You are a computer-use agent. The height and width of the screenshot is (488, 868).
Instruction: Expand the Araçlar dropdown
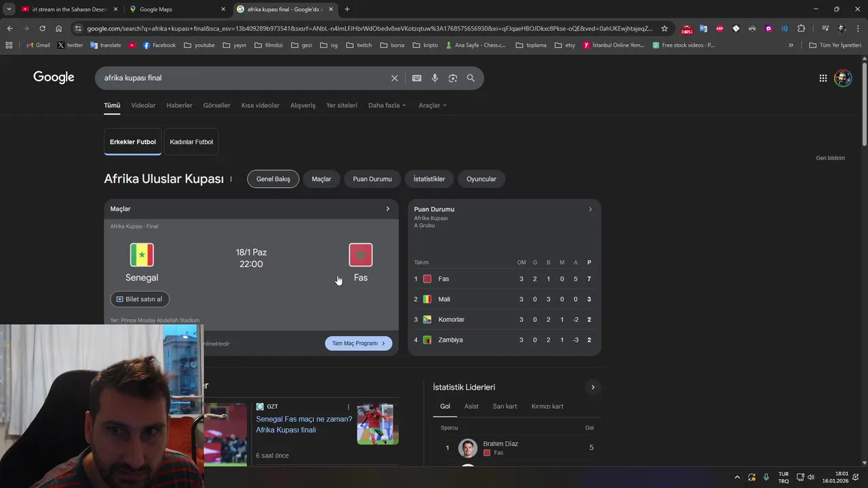click(x=432, y=105)
